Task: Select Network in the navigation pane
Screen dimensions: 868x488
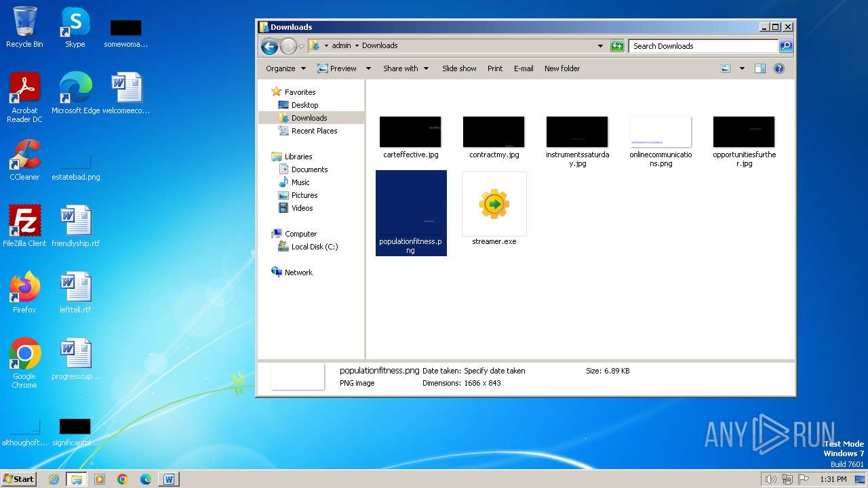Action: pos(298,272)
